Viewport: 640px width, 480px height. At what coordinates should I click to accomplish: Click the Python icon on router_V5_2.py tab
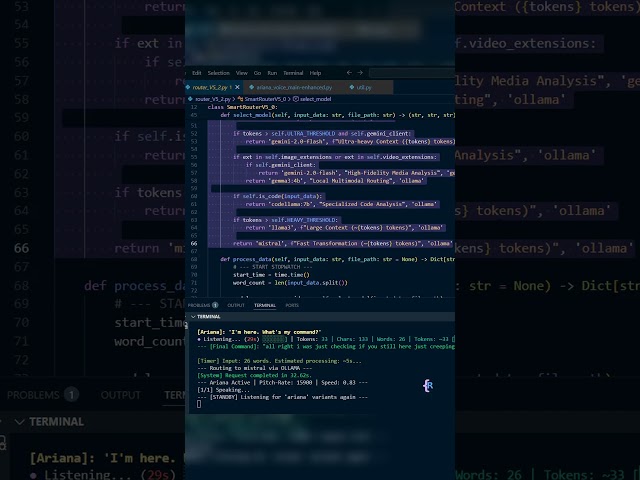point(188,87)
